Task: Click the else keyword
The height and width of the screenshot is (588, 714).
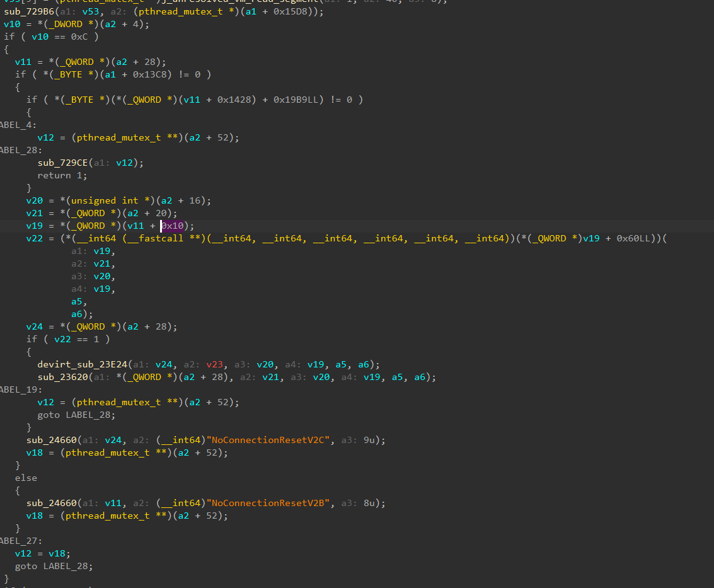Action: 26,478
